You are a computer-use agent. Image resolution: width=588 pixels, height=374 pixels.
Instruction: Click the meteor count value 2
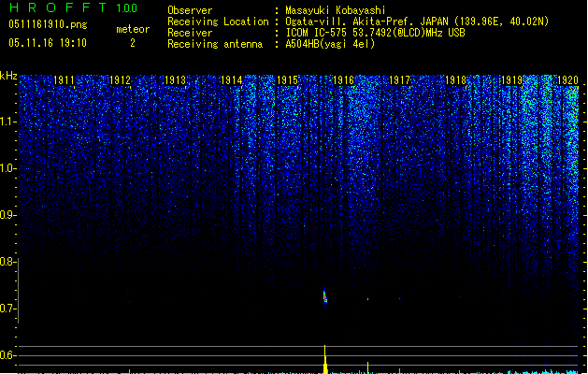133,43
